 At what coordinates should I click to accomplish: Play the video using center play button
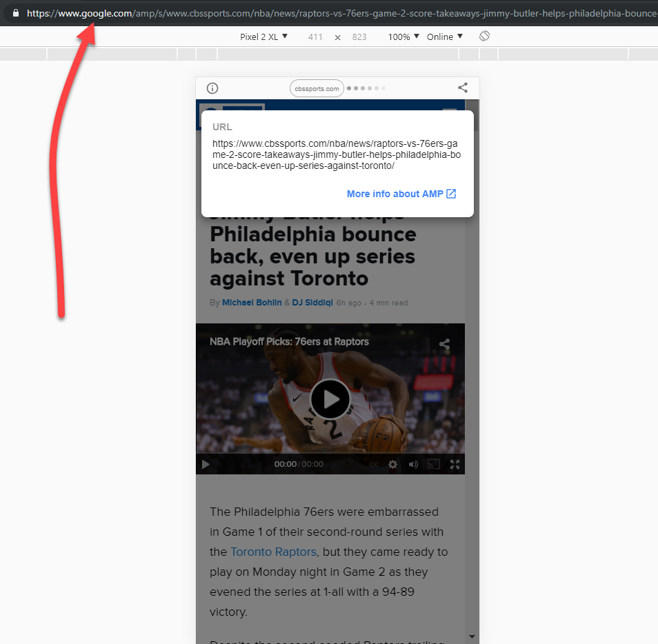point(330,399)
